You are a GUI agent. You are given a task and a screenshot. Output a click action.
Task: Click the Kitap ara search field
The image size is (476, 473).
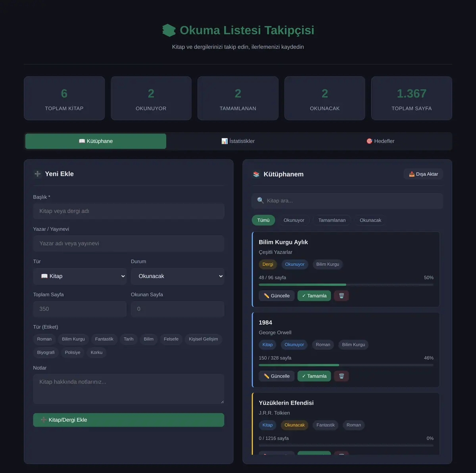(347, 201)
